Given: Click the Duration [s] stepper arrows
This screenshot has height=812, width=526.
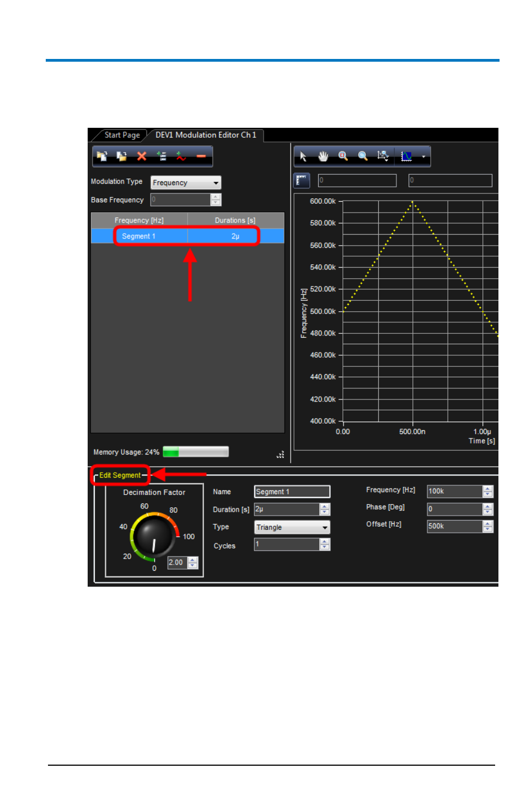Looking at the screenshot, I should 325,509.
